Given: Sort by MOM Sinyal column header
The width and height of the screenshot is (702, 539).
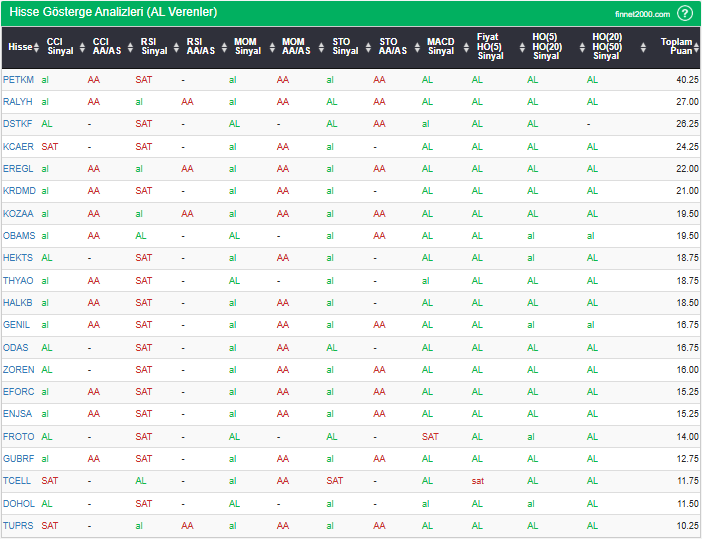Looking at the screenshot, I should pos(247,47).
